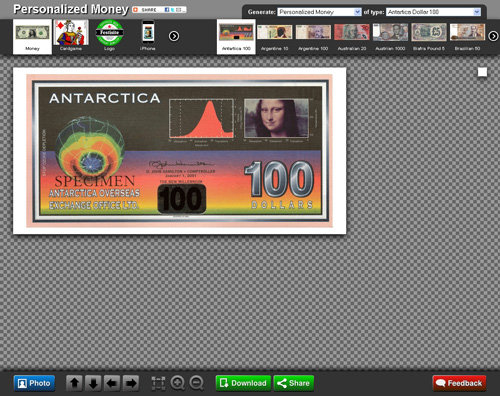Click the green Download button
The image size is (500, 396).
[x=243, y=383]
